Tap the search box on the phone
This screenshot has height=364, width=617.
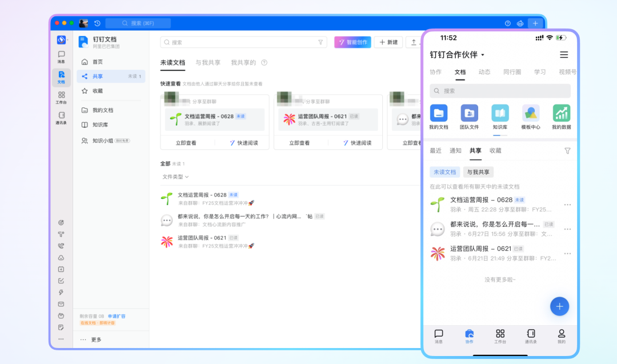[500, 91]
